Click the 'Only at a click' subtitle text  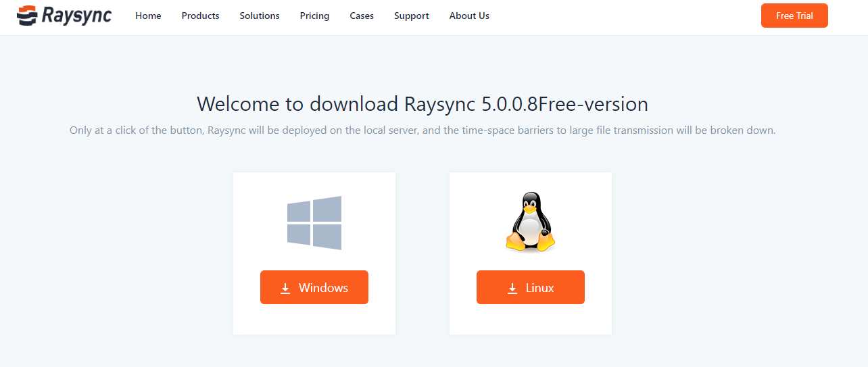pyautogui.click(x=423, y=130)
